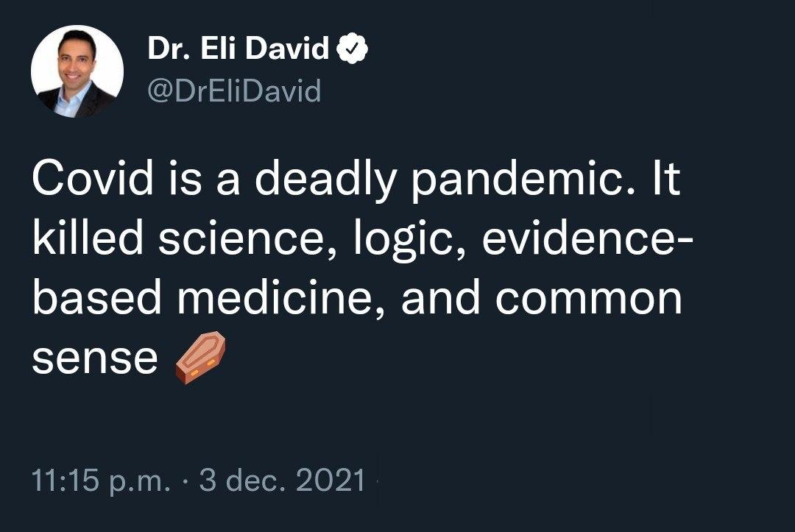This screenshot has height=532, width=795.
Task: Open Dr. Eli David's profile picture
Action: click(x=77, y=71)
